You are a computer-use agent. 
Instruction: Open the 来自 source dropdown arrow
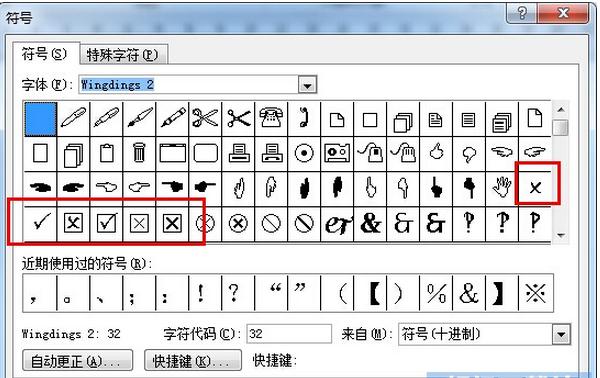click(561, 335)
